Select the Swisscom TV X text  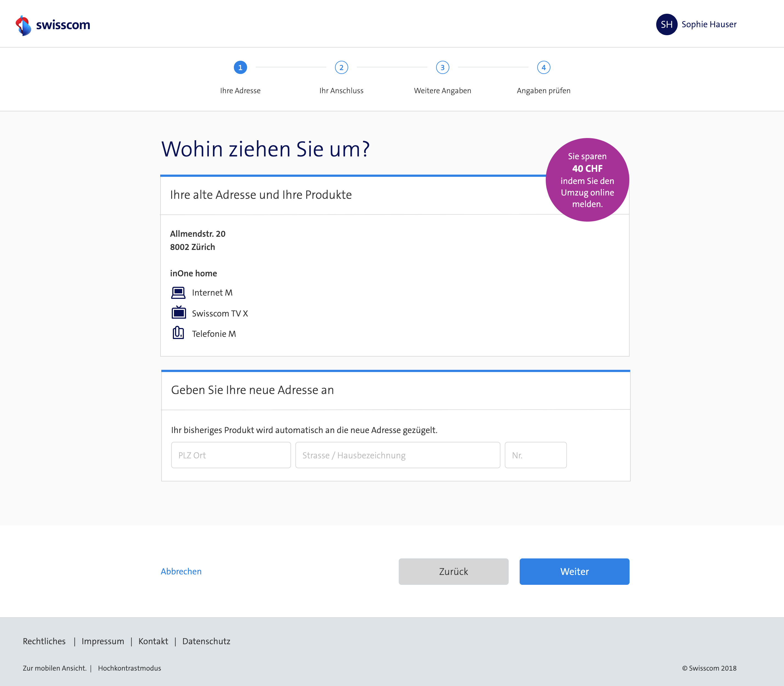click(x=220, y=313)
